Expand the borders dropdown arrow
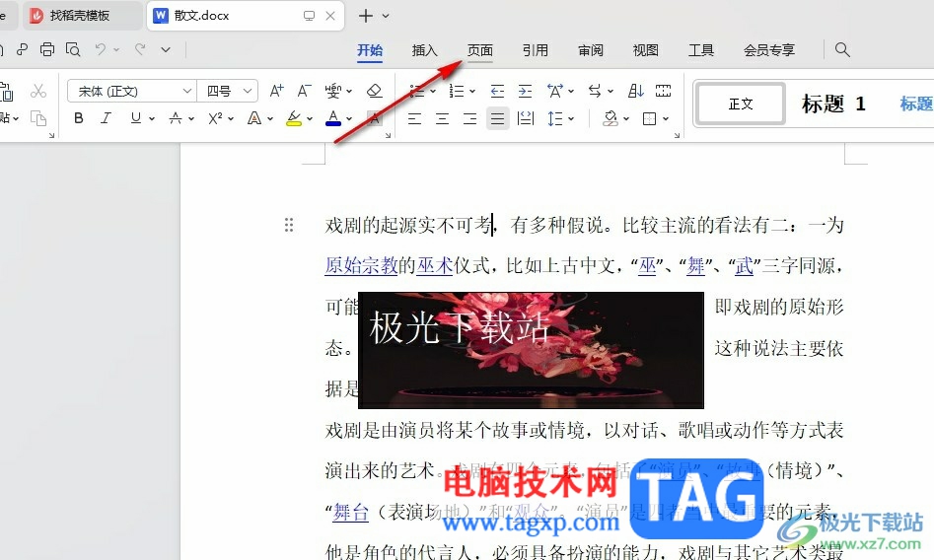This screenshot has height=560, width=934. coord(666,118)
